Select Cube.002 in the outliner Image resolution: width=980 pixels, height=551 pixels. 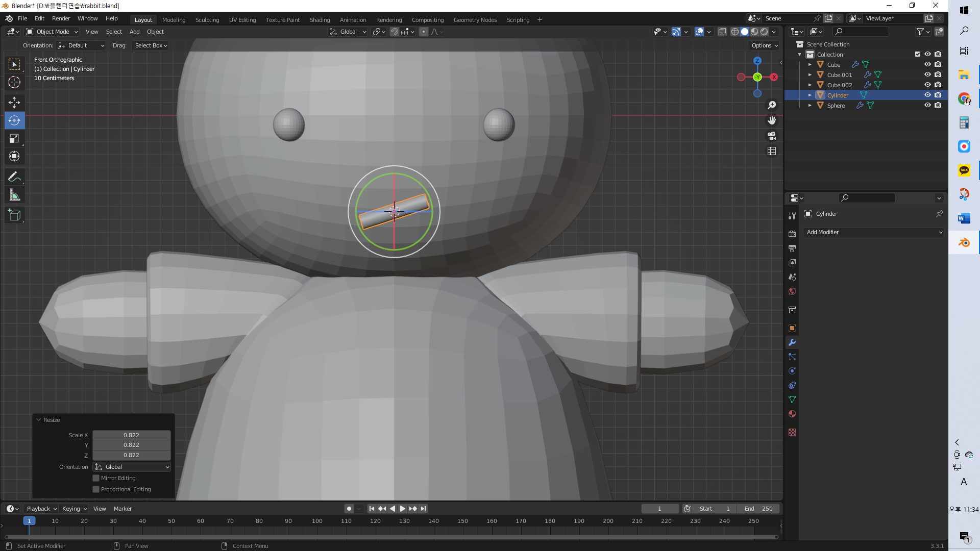pyautogui.click(x=839, y=85)
